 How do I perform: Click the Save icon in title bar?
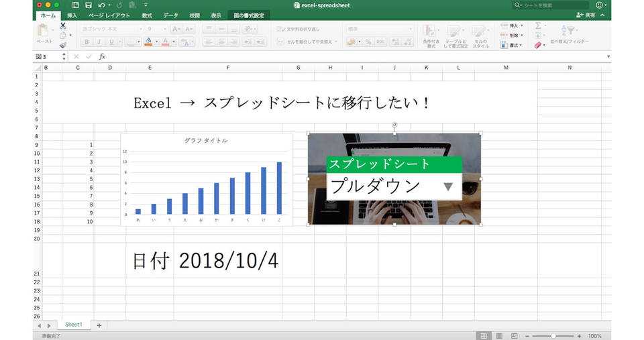pyautogui.click(x=88, y=5)
